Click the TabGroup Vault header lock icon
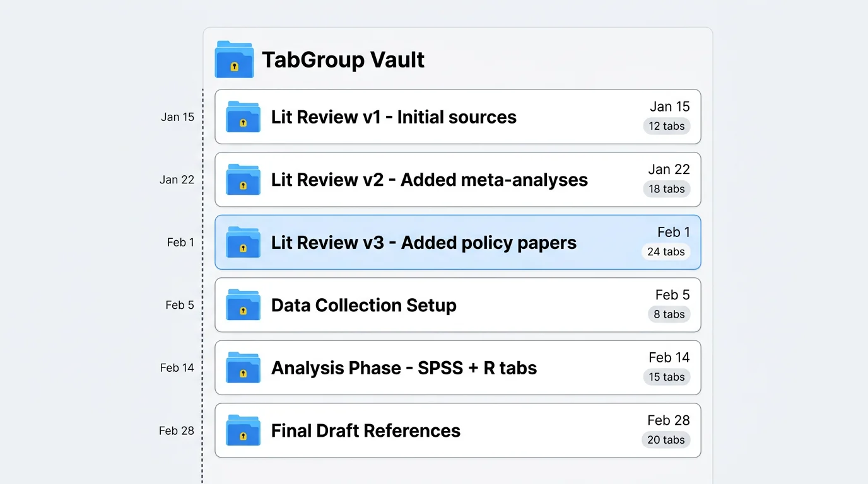868x484 pixels. [234, 60]
